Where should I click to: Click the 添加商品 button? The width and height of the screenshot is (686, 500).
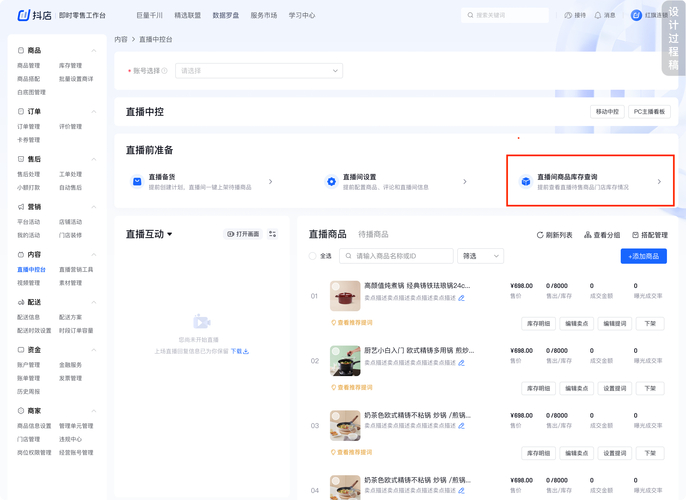[x=643, y=256]
